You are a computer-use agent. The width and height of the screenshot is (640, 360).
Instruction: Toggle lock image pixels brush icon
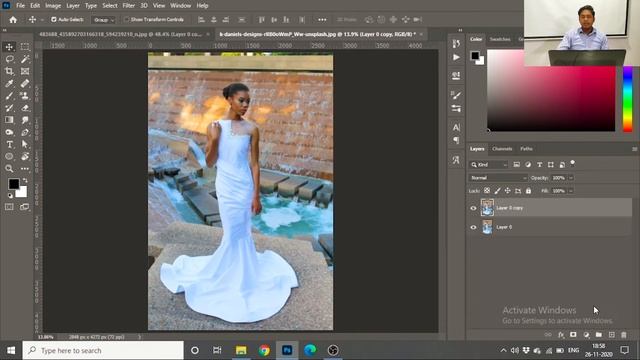click(497, 191)
